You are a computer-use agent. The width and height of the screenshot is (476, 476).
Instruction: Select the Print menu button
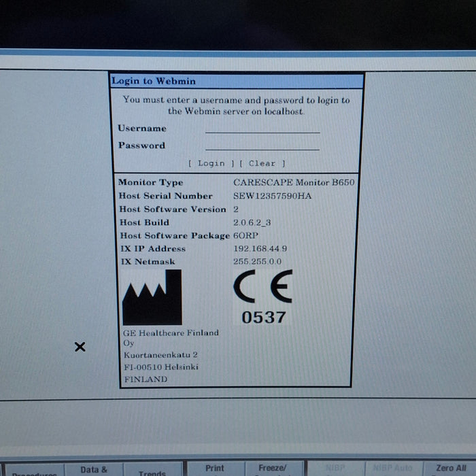click(215, 469)
